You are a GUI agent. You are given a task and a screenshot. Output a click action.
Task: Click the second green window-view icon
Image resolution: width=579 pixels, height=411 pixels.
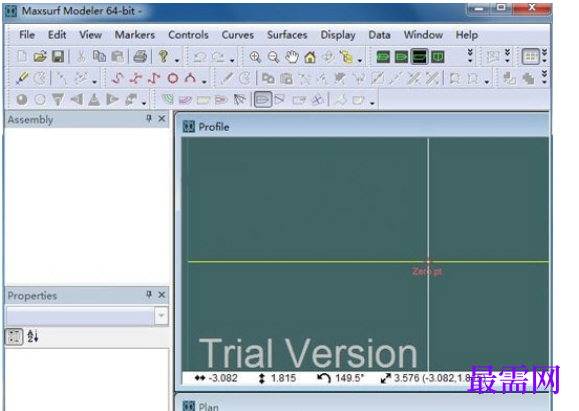[x=401, y=57]
